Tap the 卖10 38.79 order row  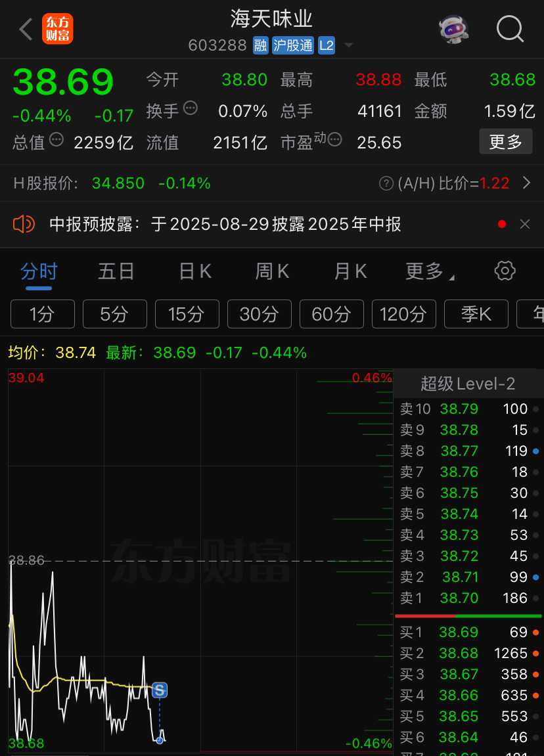[468, 409]
